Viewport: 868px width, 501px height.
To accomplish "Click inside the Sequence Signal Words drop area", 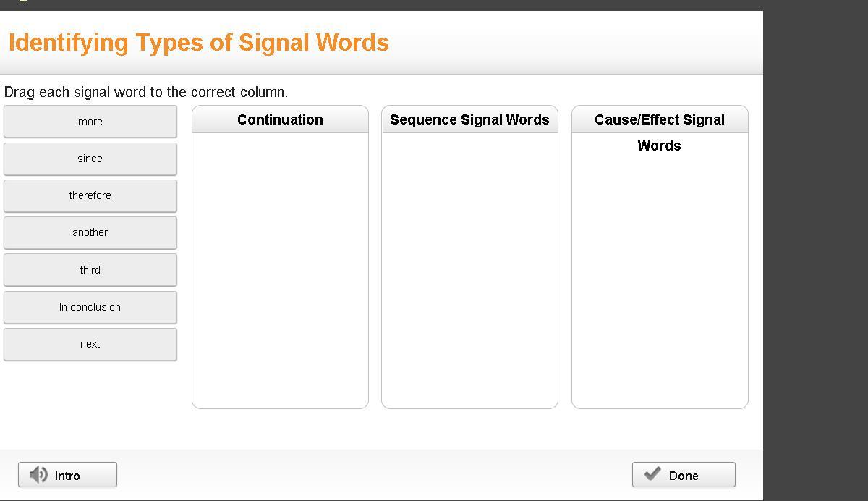I will coord(469,270).
